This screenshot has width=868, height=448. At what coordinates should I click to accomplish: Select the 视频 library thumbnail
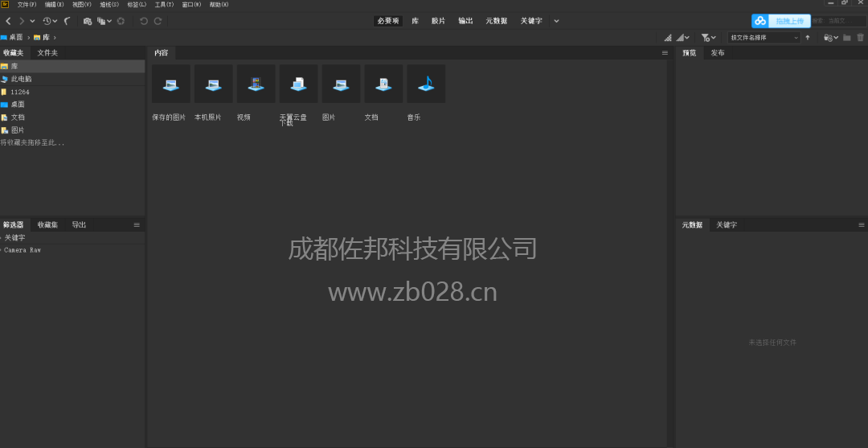256,84
